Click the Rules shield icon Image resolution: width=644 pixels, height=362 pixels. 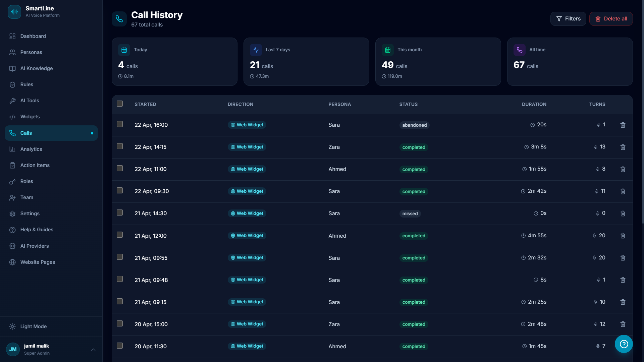[x=12, y=84]
